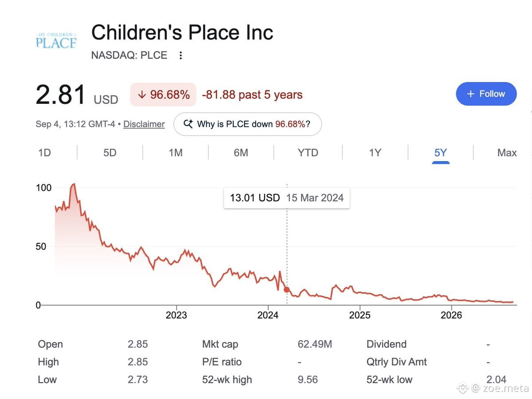This screenshot has height=399, width=532.
Task: Open the three-dot menu beside NASDAQ: PLCE
Action: pyautogui.click(x=180, y=55)
